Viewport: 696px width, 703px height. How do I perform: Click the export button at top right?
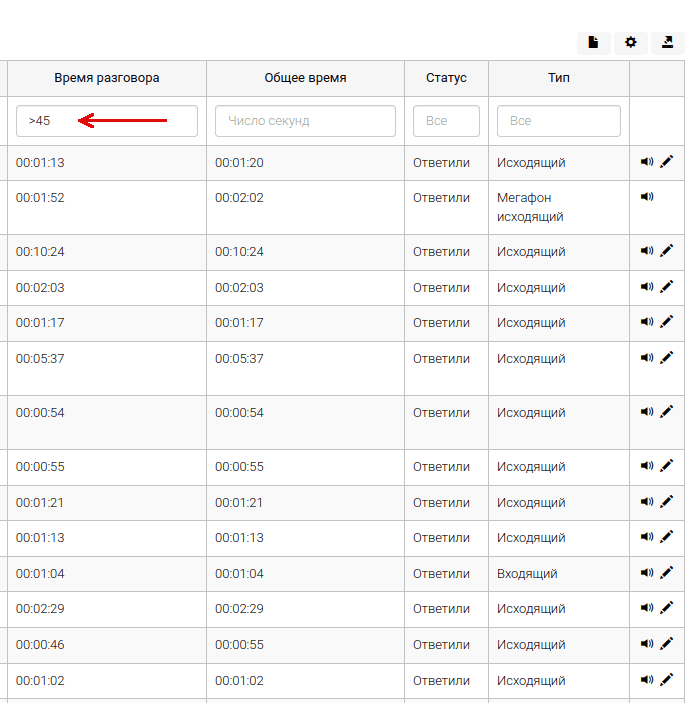coord(667,42)
